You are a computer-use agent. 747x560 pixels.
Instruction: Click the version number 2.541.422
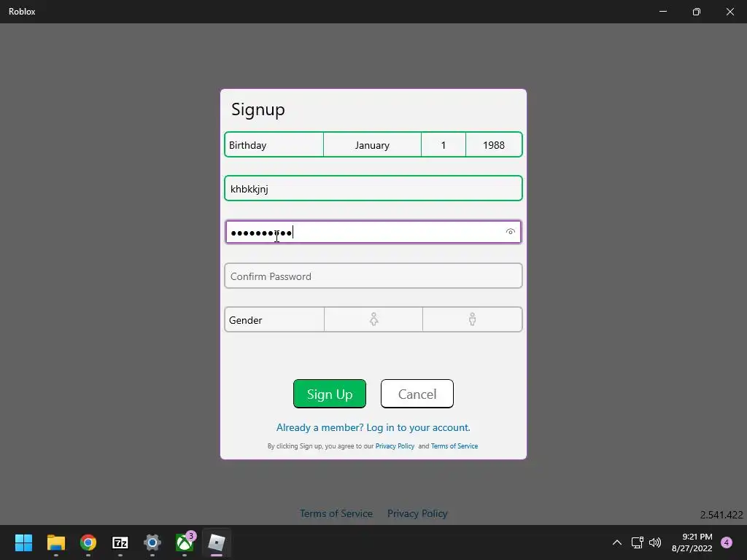721,515
